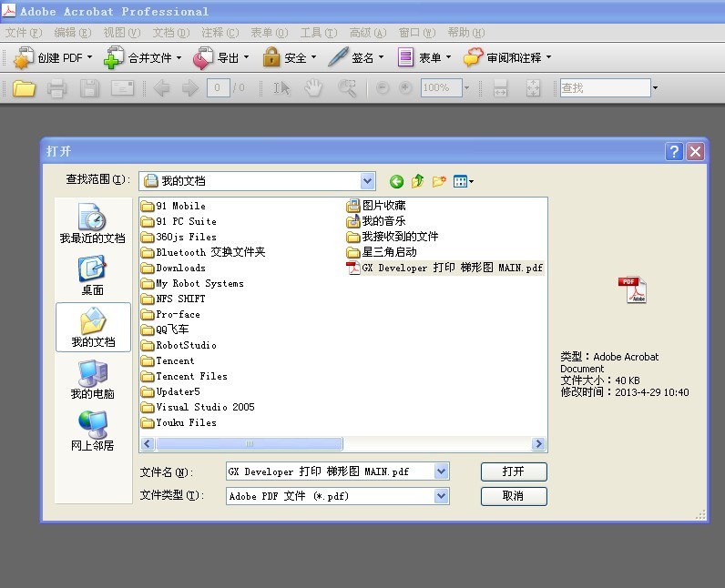Click the Create New Folder icon
This screenshot has height=588, width=725.
(x=439, y=181)
